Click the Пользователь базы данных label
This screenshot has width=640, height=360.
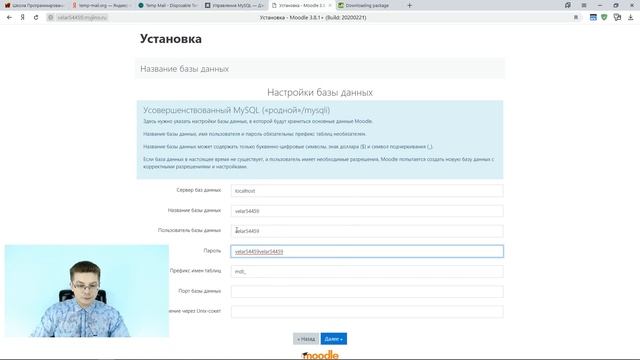point(189,230)
